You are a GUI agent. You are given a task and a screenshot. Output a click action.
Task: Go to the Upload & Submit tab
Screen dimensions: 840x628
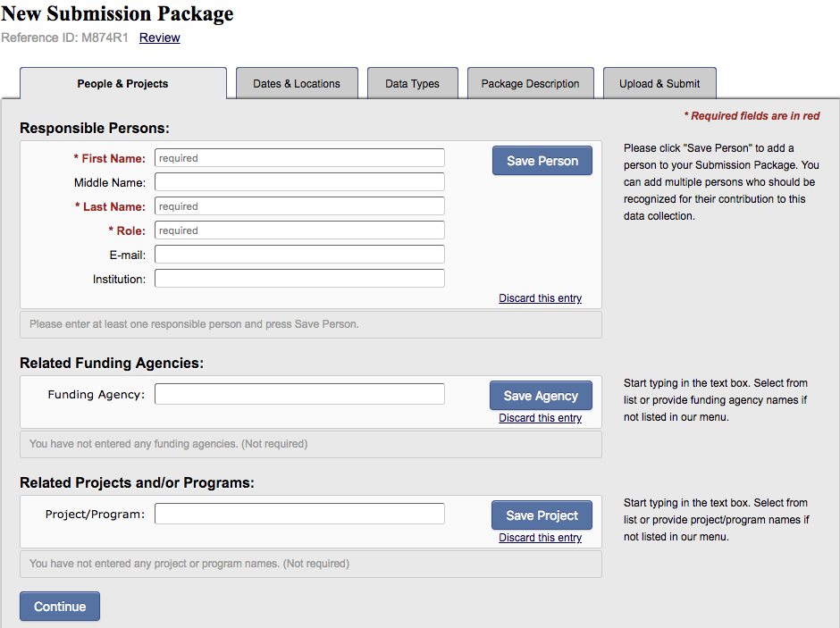pyautogui.click(x=659, y=84)
